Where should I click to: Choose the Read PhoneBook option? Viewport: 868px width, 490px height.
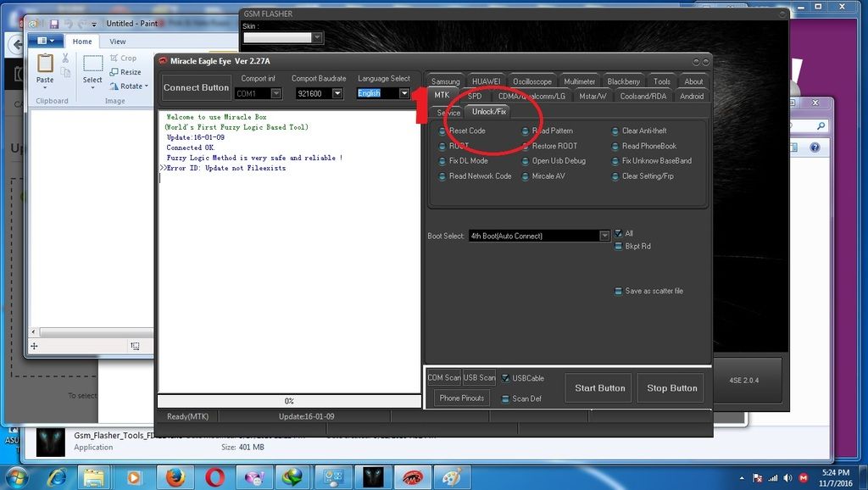[x=644, y=146]
